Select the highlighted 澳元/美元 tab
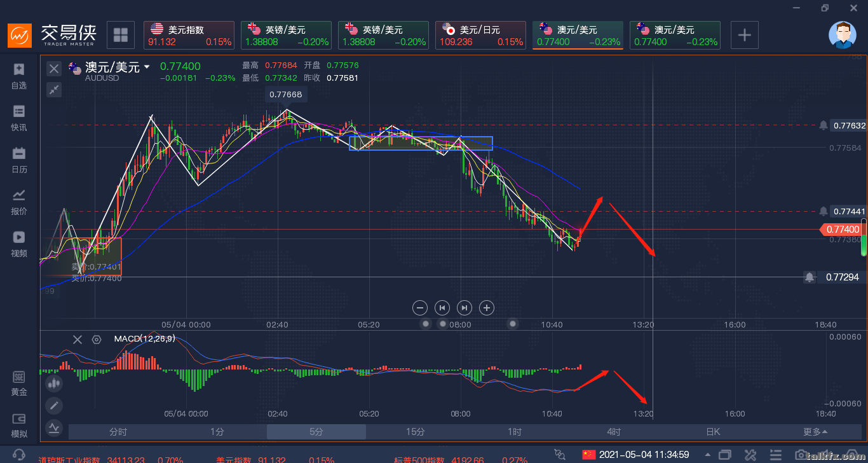 pos(578,35)
